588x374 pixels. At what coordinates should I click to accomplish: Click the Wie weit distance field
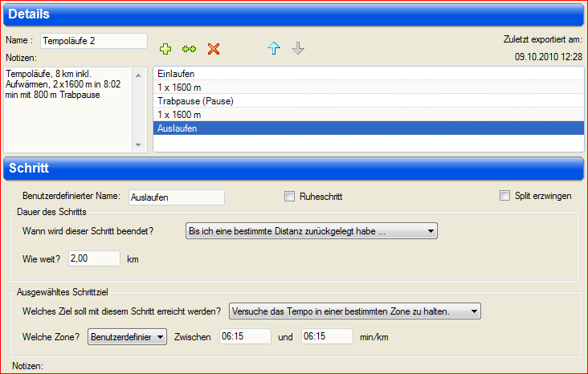(94, 258)
